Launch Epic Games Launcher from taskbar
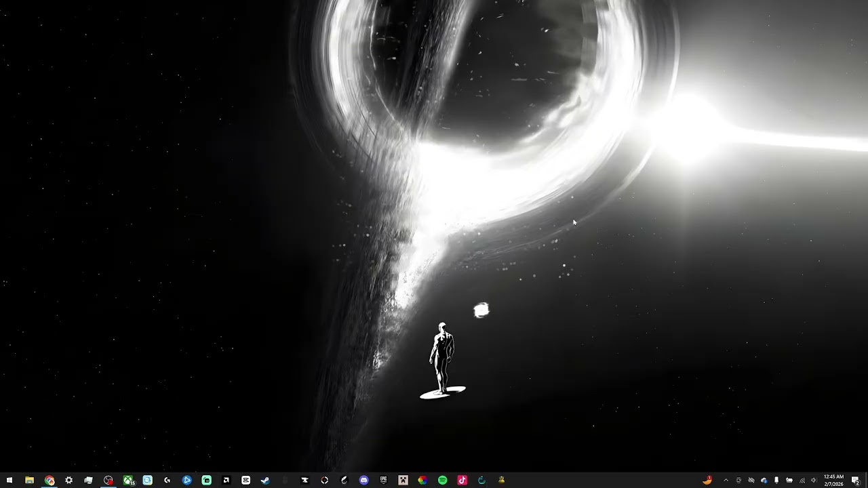This screenshot has width=868, height=488. (x=383, y=480)
